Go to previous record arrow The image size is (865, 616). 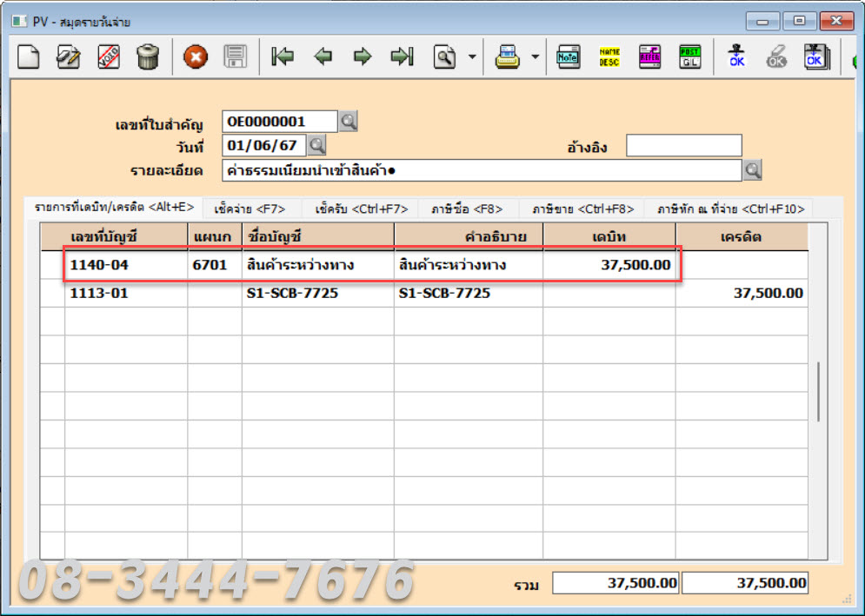pyautogui.click(x=323, y=56)
